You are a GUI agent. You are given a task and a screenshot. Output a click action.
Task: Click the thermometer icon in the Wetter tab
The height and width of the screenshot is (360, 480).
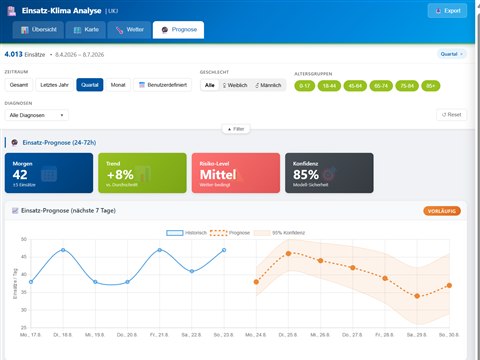pyautogui.click(x=119, y=30)
